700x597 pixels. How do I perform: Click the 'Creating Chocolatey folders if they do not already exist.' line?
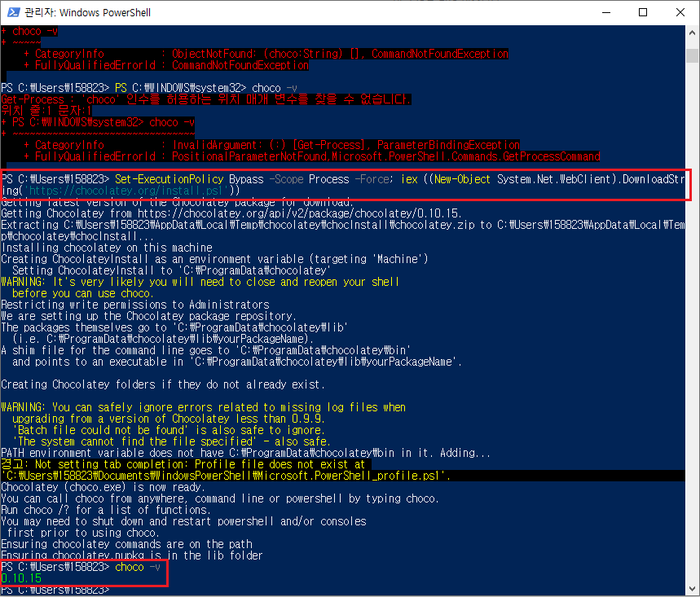coord(162,384)
